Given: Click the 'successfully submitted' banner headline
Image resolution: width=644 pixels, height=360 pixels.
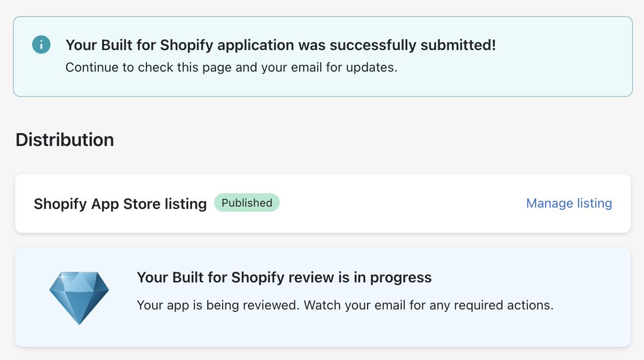Looking at the screenshot, I should click(281, 45).
